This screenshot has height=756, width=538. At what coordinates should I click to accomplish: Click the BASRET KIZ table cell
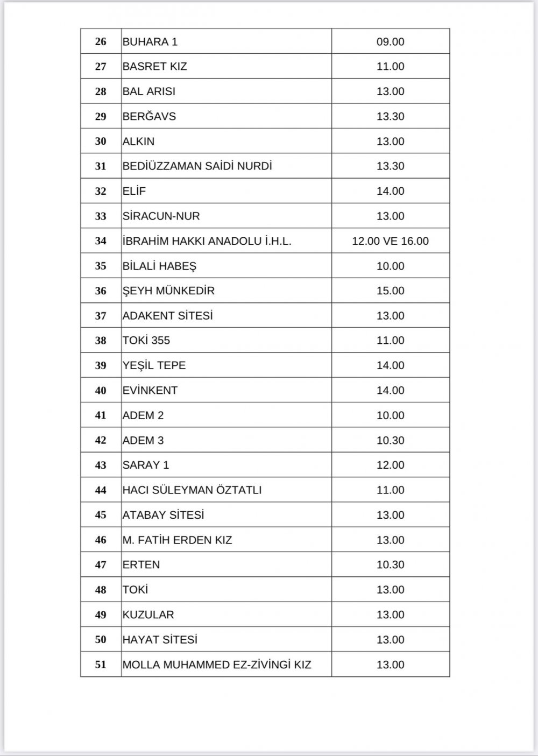click(226, 66)
